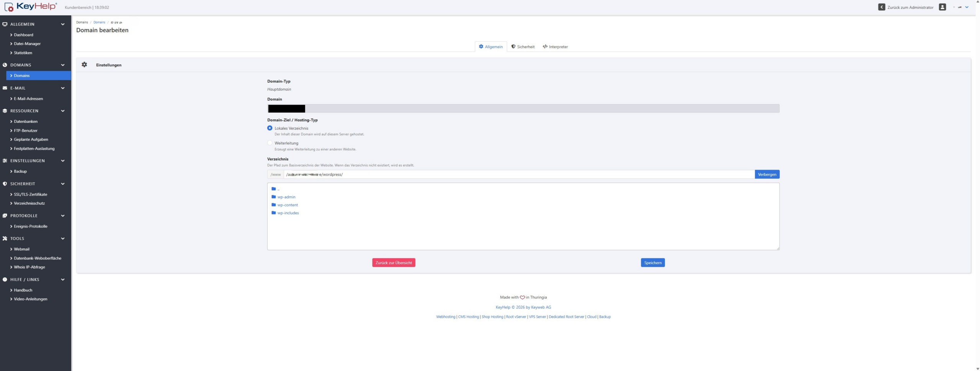Click the parent directory folder icon

point(274,189)
